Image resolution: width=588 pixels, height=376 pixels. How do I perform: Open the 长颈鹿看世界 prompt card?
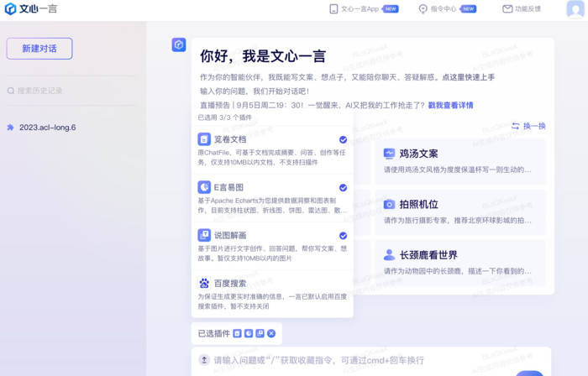461,264
